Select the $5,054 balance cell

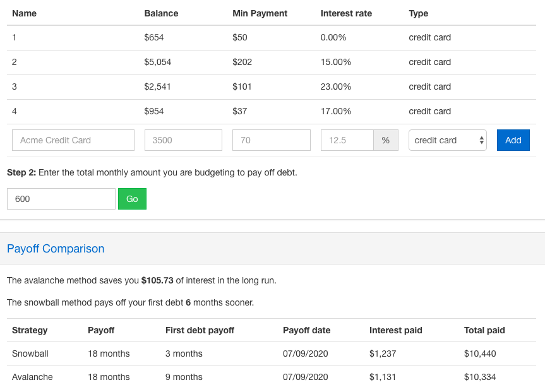point(158,62)
